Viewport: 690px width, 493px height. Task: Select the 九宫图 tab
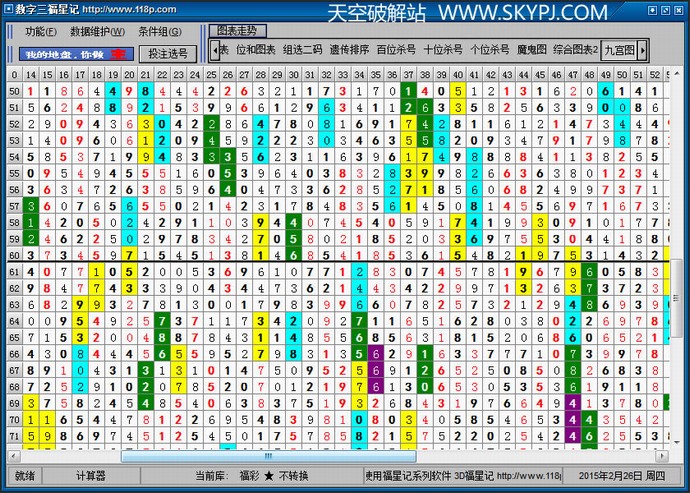[x=619, y=50]
